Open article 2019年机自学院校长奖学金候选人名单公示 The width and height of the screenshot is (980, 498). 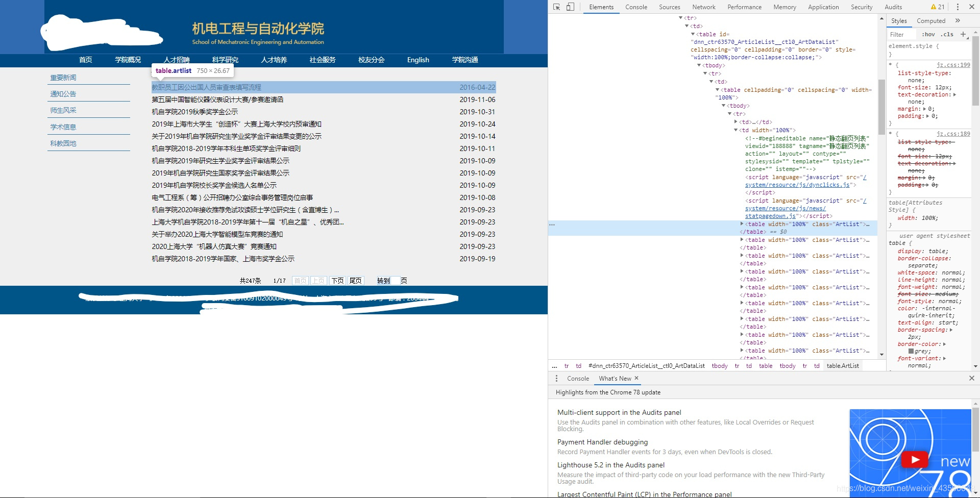(214, 185)
